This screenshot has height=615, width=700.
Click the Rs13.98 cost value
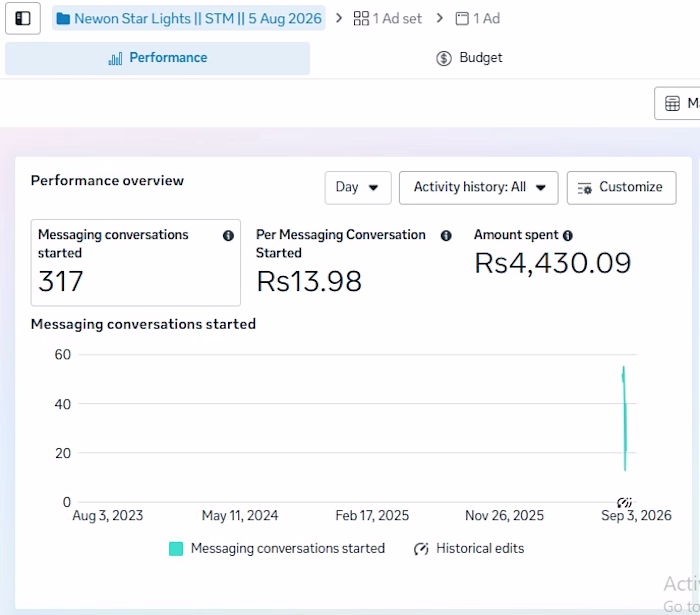[x=309, y=281]
